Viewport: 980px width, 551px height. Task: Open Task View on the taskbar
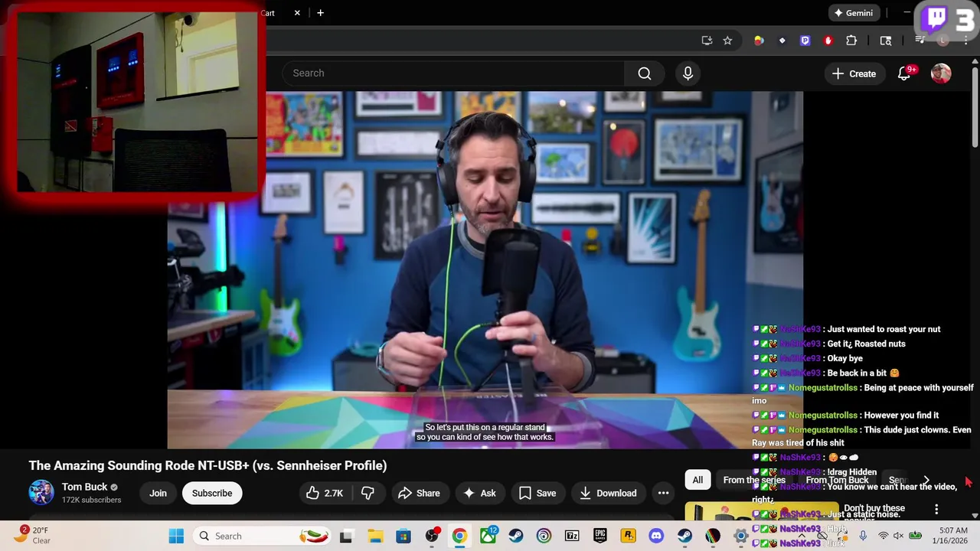(346, 536)
